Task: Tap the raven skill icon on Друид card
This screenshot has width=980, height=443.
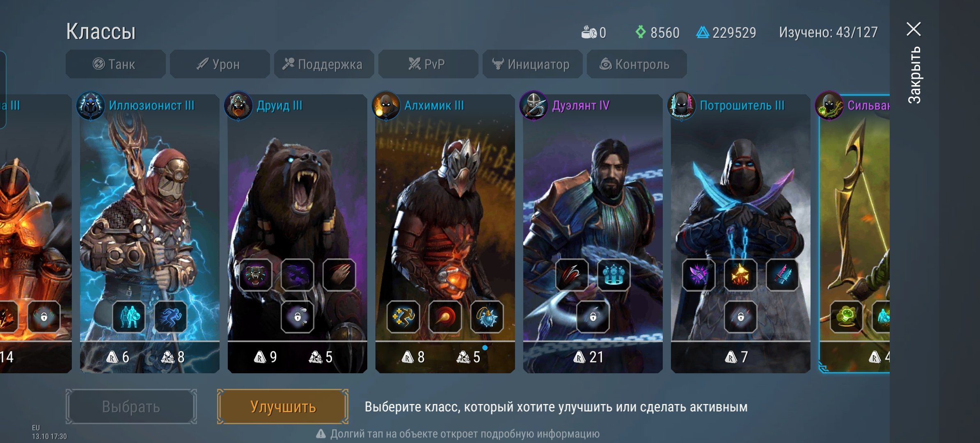Action: 297,275
